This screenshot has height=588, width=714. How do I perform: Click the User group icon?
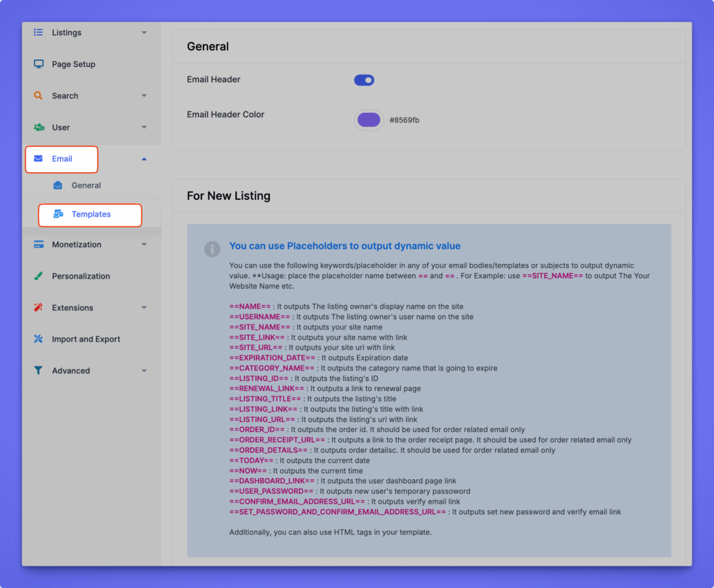[38, 127]
